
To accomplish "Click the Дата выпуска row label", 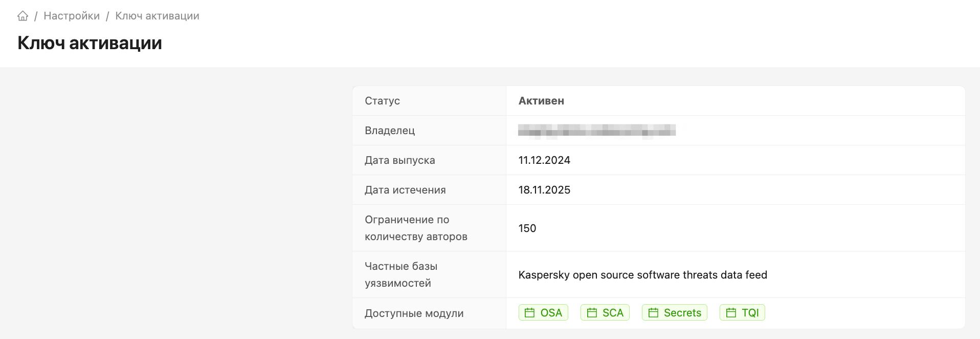I will click(x=400, y=160).
